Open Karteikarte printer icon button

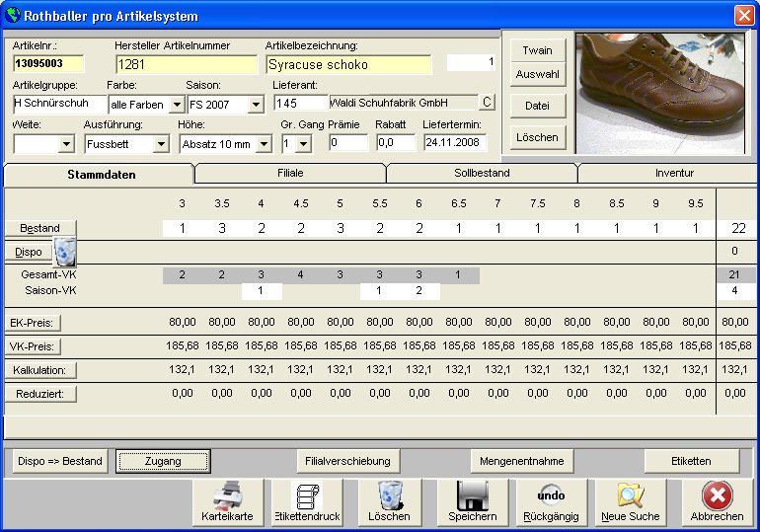(x=228, y=502)
